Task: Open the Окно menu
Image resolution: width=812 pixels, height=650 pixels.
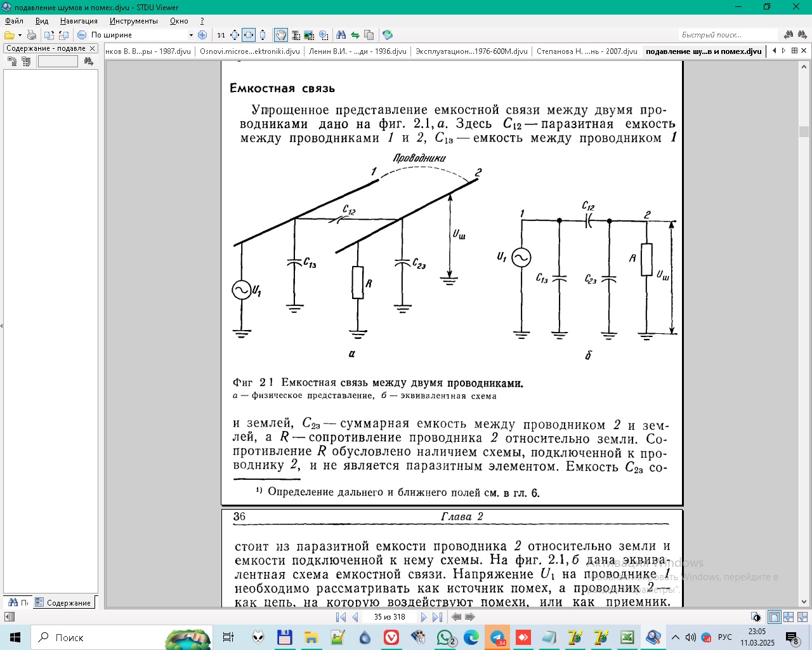Action: [x=179, y=21]
